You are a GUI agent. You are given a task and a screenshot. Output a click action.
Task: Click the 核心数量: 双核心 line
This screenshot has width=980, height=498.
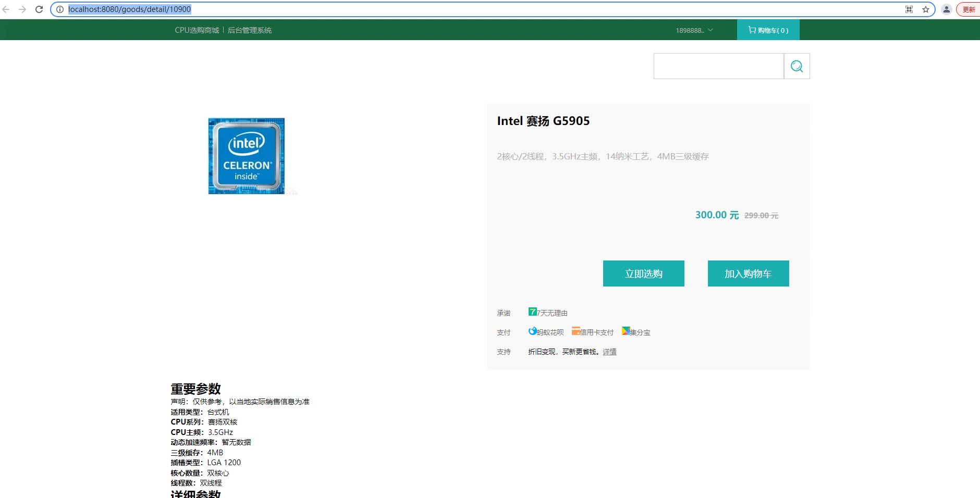point(200,473)
